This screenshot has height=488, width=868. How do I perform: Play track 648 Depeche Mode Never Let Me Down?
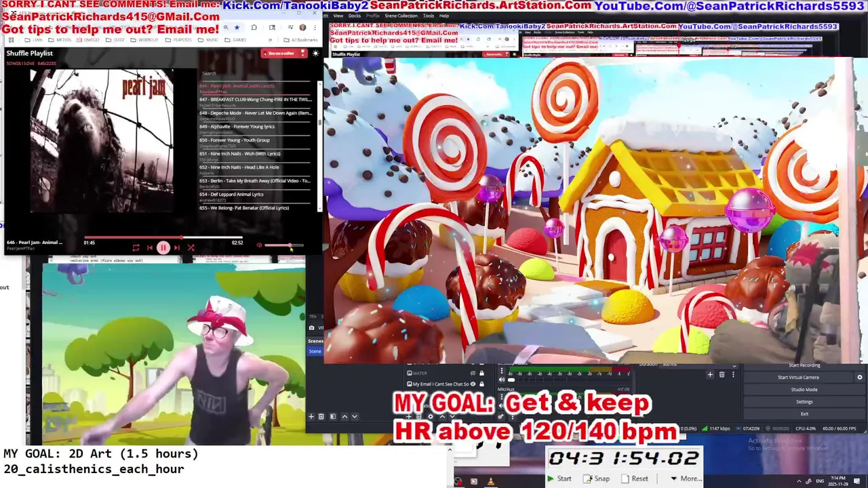[x=255, y=115]
